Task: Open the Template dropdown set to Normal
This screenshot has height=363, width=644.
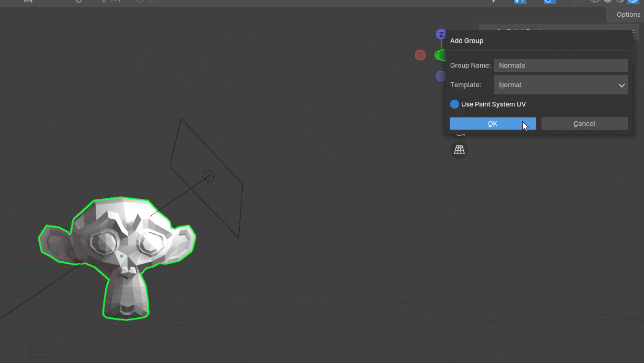Action: point(560,84)
